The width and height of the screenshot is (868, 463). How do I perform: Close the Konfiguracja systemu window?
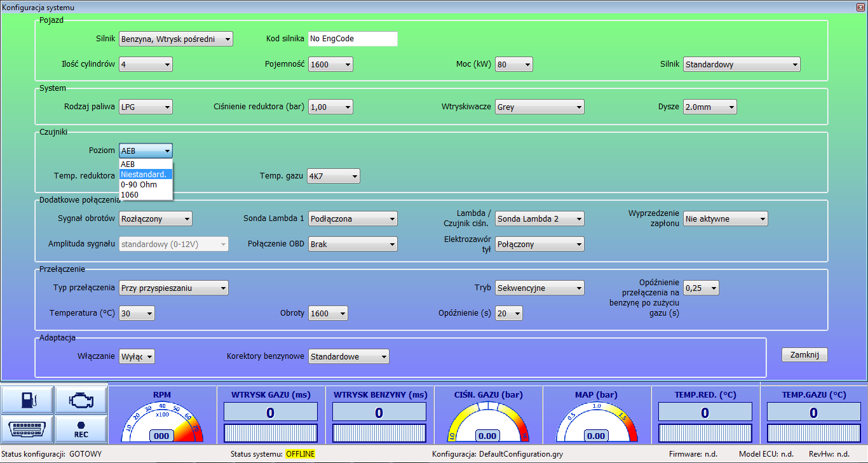[x=859, y=7]
